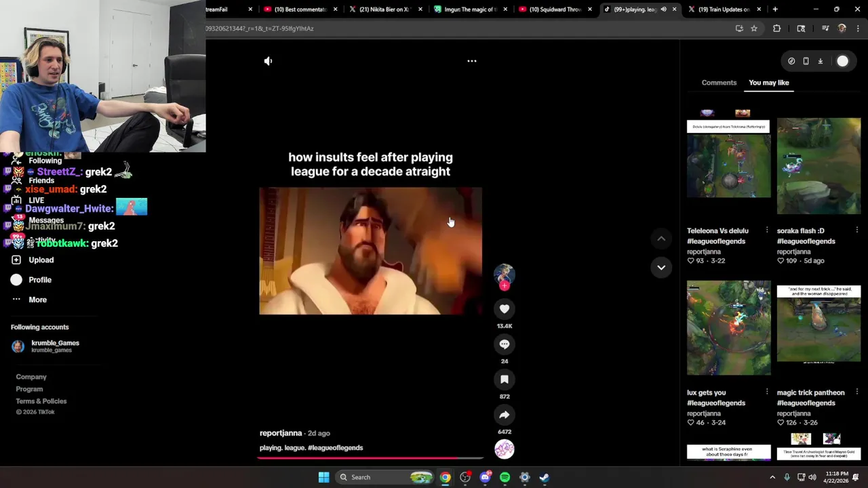868x488 pixels.
Task: Open Chrome's three-dot menu
Action: coord(858,28)
